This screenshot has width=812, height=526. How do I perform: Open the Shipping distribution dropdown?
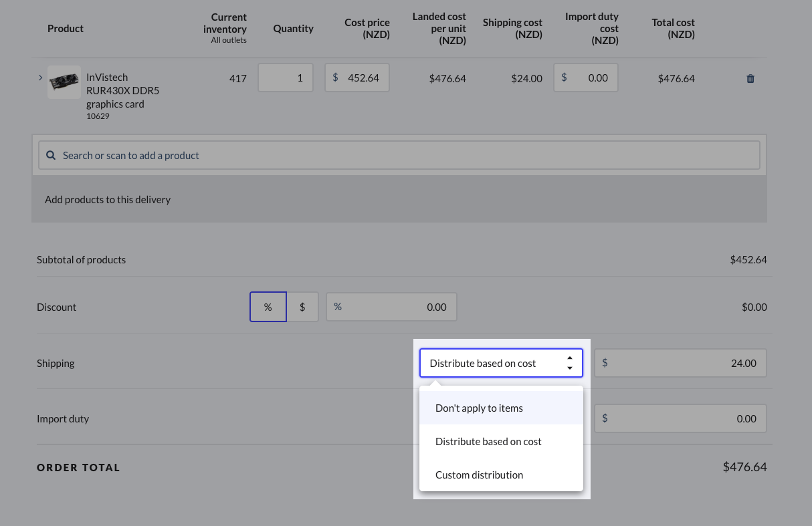[500, 364]
